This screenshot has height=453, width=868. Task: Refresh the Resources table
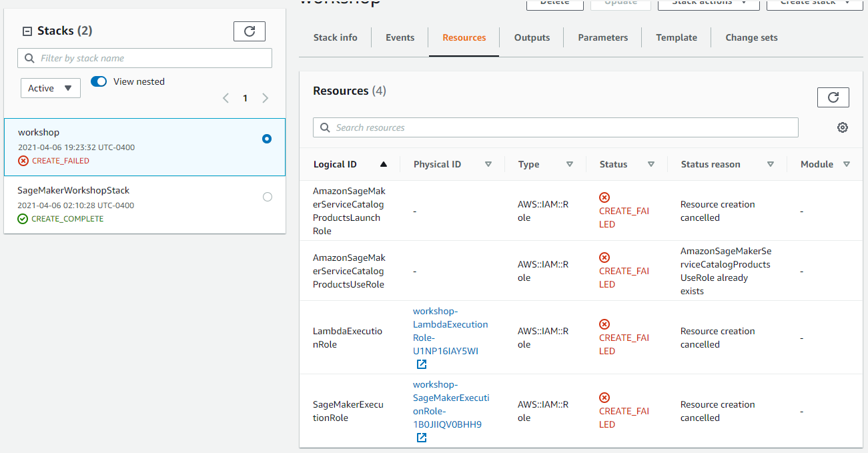tap(833, 97)
